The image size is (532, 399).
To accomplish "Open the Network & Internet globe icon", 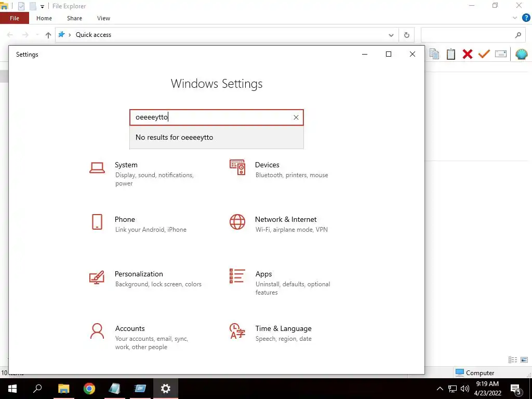I will click(237, 222).
